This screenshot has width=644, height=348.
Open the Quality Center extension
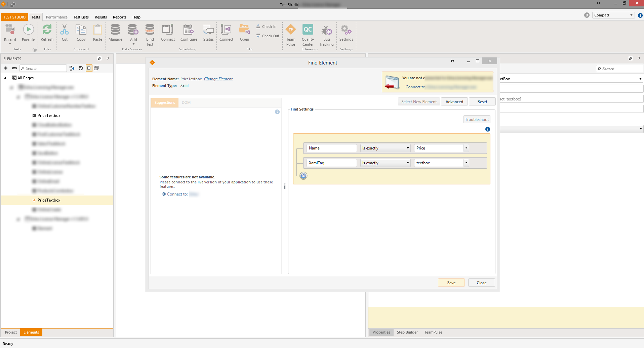point(308,29)
